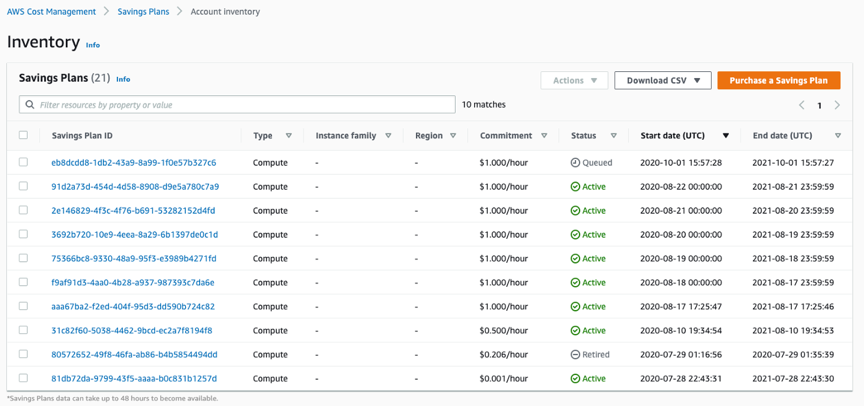This screenshot has height=406, width=864.
Task: Open plan 31c82f60-5038-4462-9bcd-ec2a7f8194f8
Action: [132, 331]
